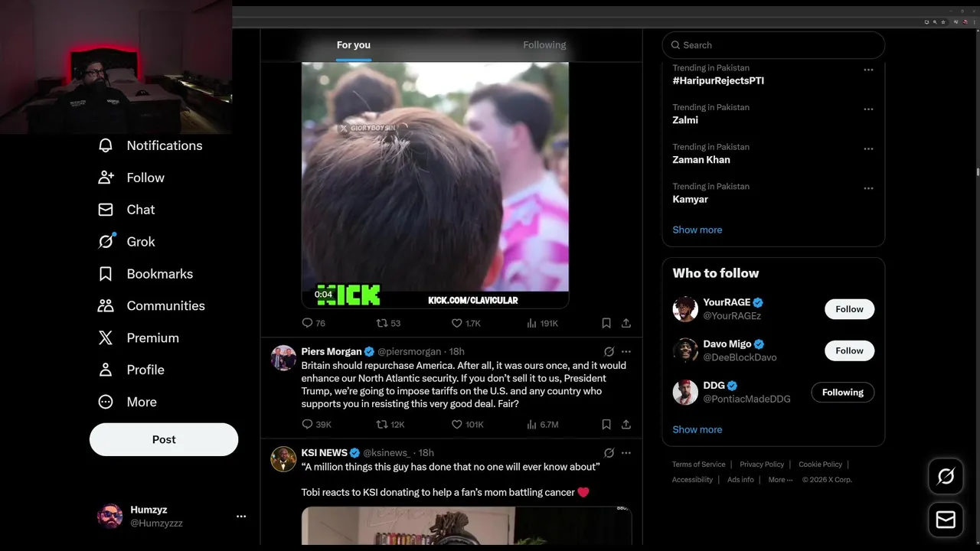The width and height of the screenshot is (980, 551).
Task: Open floating Grok button at bottom right
Action: (946, 477)
